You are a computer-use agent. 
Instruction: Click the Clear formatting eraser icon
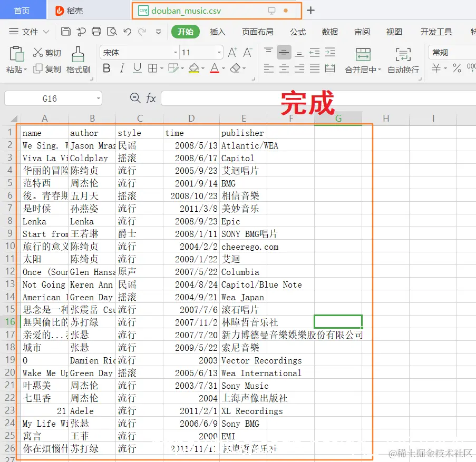tap(235, 68)
